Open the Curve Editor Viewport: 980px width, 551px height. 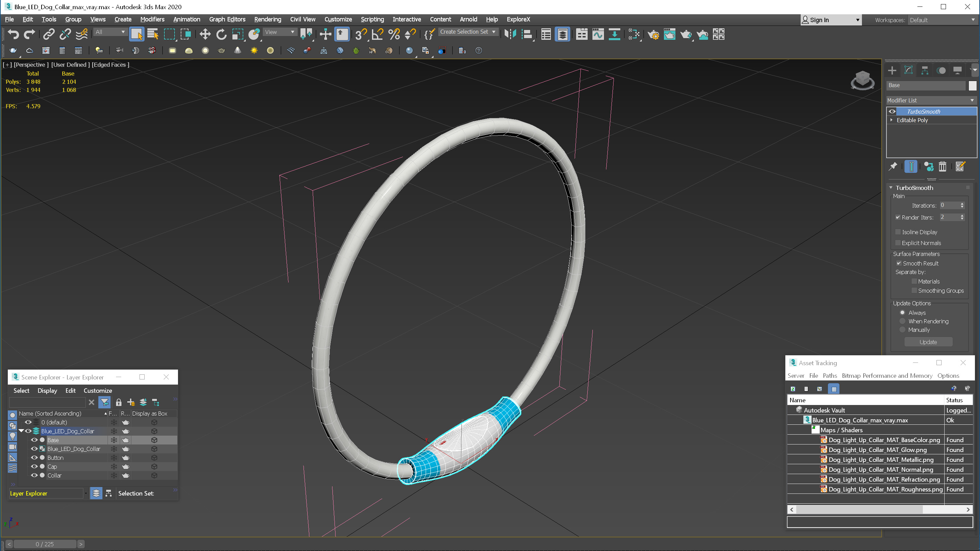[x=598, y=35]
